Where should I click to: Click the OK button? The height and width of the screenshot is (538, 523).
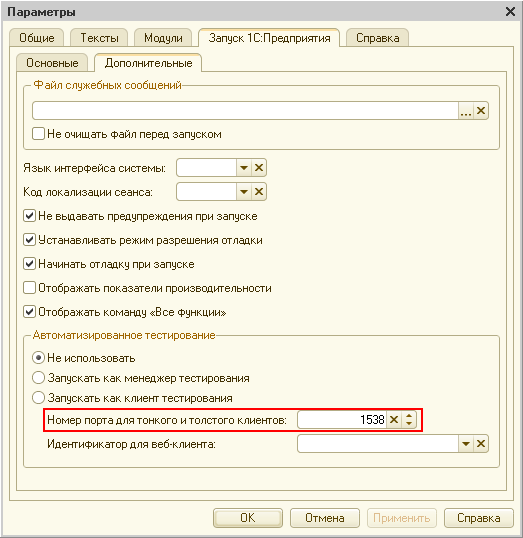pyautogui.click(x=248, y=518)
